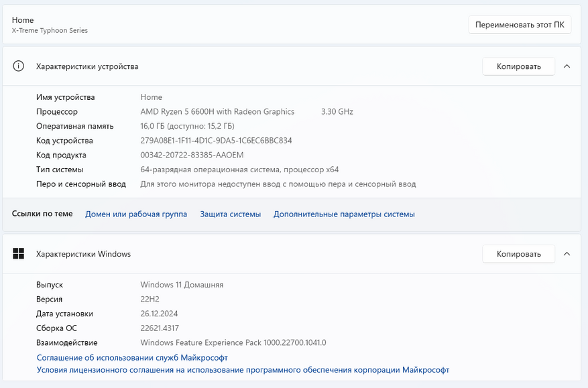This screenshot has width=588, height=388.
Task: Click the Windows 11 Домашняя edition value
Action: (182, 285)
